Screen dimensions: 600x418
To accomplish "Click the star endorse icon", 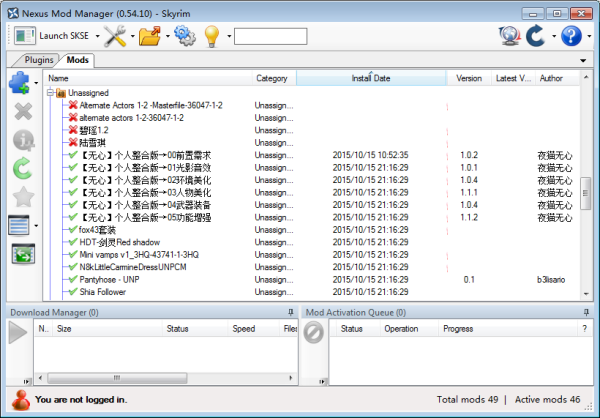I will click(x=23, y=197).
